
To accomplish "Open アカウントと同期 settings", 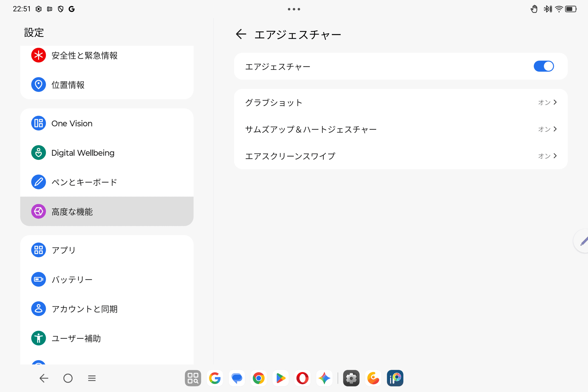I will (107, 309).
